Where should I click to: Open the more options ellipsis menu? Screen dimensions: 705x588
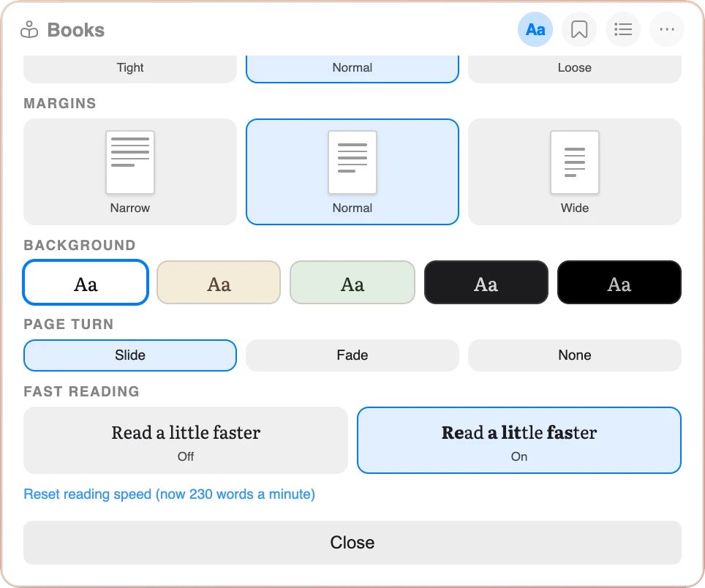667,30
